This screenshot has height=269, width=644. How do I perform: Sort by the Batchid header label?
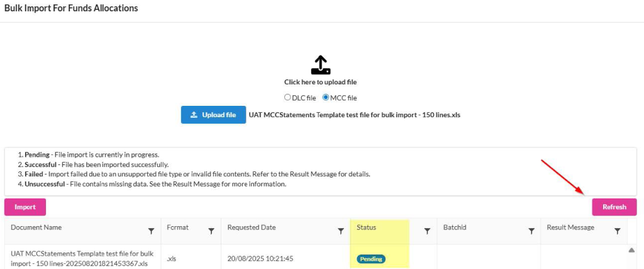[455, 227]
